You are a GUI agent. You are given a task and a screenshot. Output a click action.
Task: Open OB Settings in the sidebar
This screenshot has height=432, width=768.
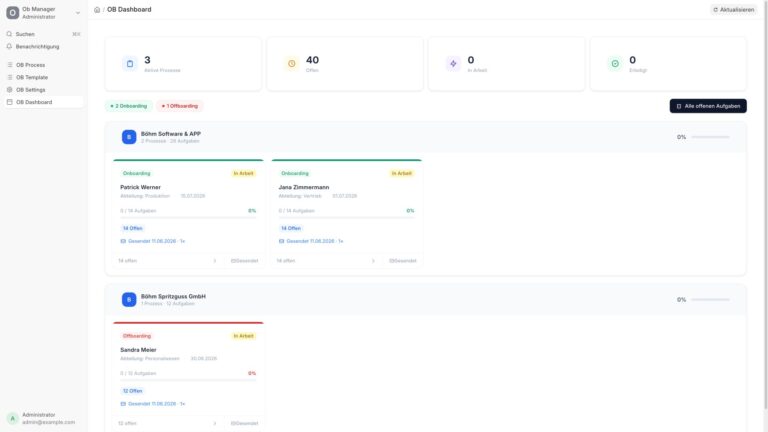tap(44, 90)
